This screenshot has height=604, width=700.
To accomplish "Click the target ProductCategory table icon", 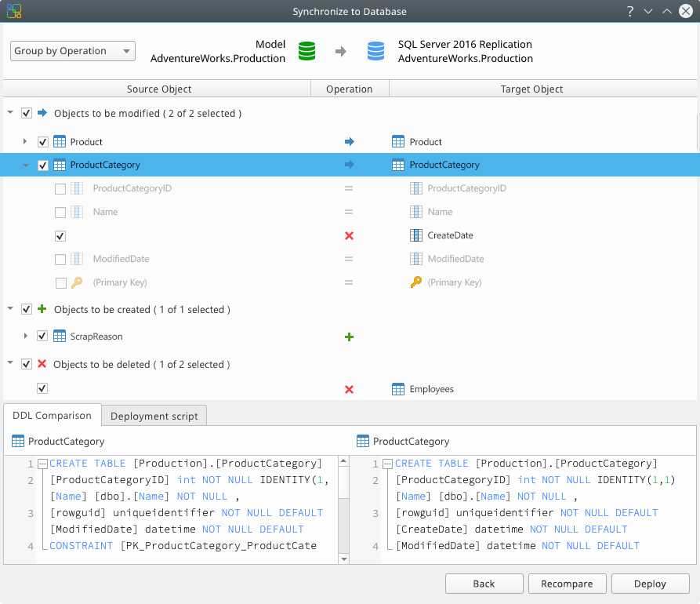I will click(397, 165).
